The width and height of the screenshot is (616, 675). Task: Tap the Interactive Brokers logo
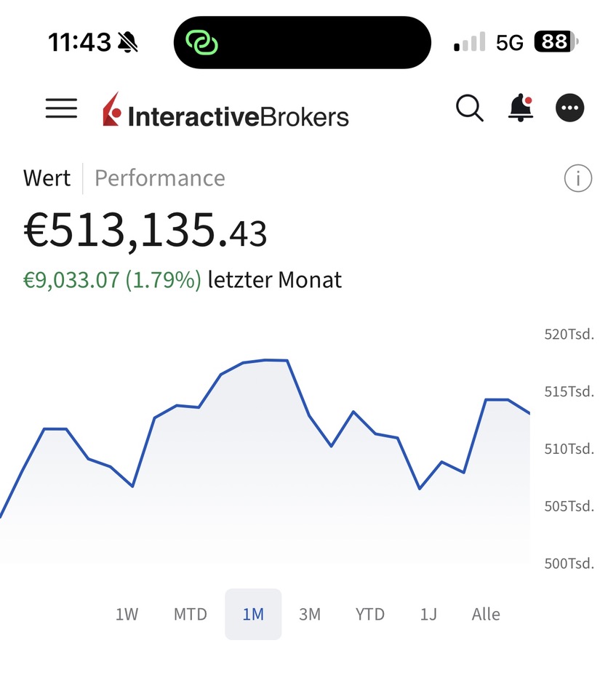tap(225, 111)
